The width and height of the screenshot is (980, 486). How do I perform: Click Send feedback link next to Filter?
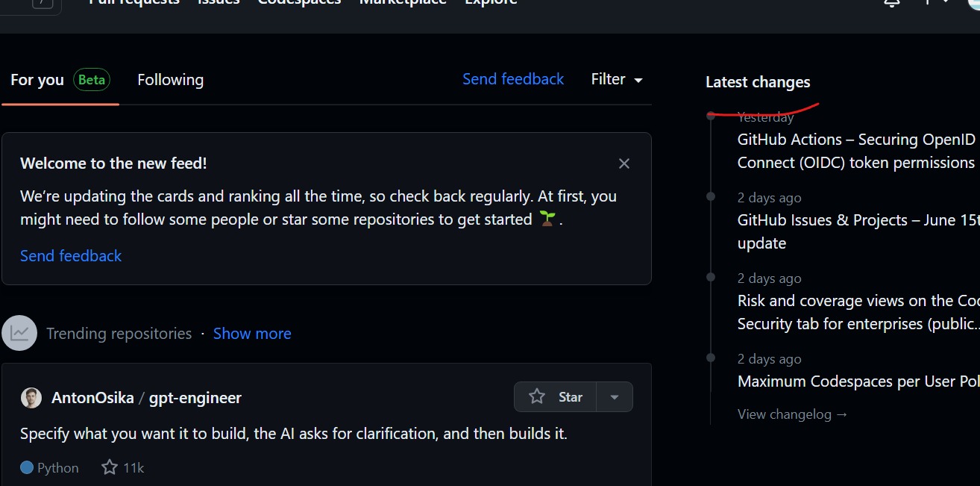513,79
